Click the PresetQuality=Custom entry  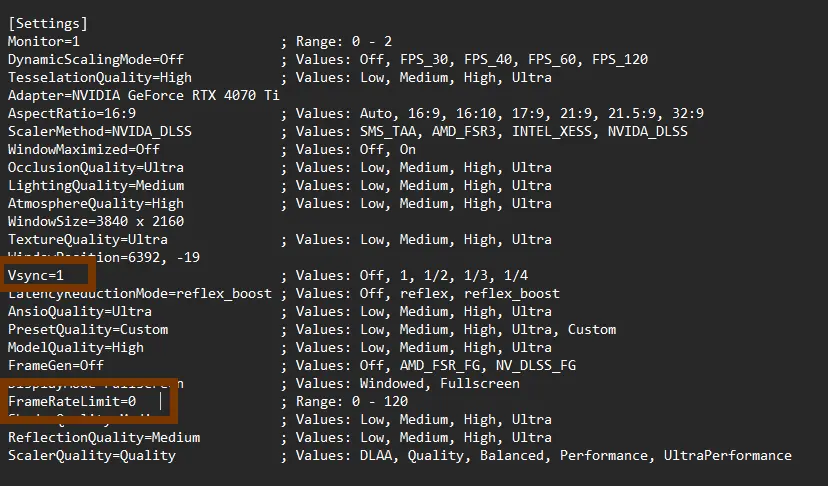[x=88, y=330]
